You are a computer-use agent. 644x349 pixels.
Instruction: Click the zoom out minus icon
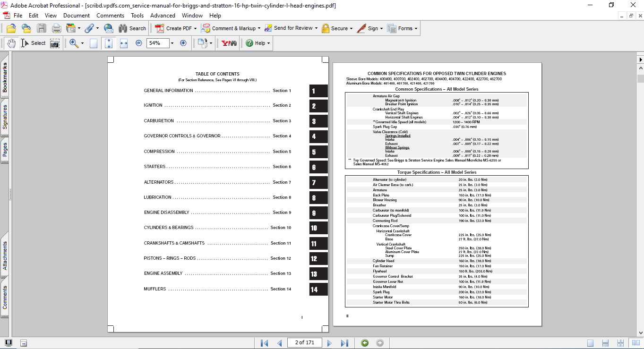pyautogui.click(x=139, y=43)
